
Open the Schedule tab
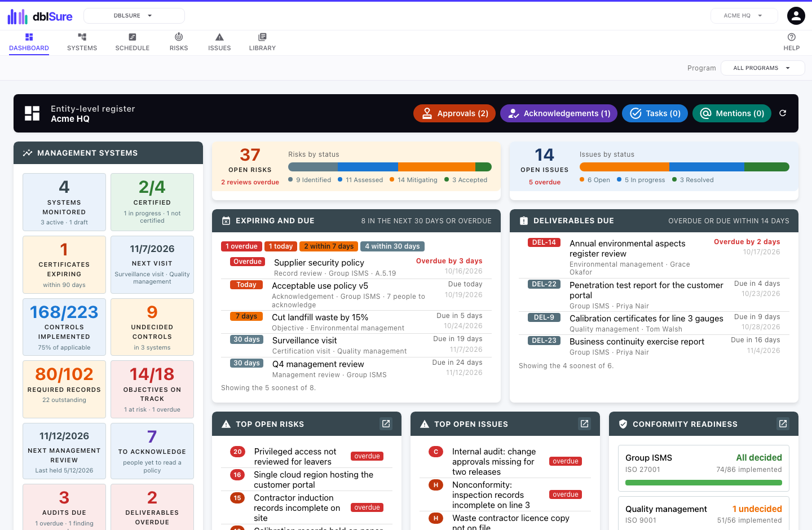coord(133,42)
